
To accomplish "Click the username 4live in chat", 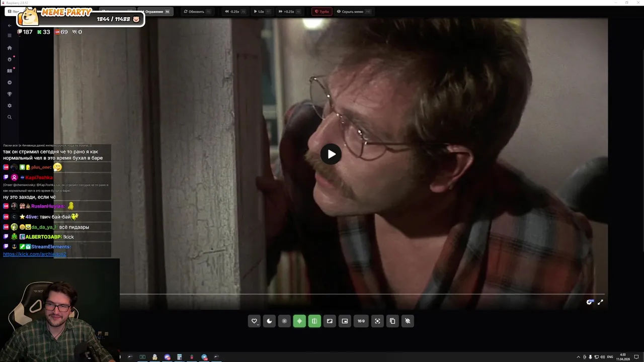I will pyautogui.click(x=32, y=217).
